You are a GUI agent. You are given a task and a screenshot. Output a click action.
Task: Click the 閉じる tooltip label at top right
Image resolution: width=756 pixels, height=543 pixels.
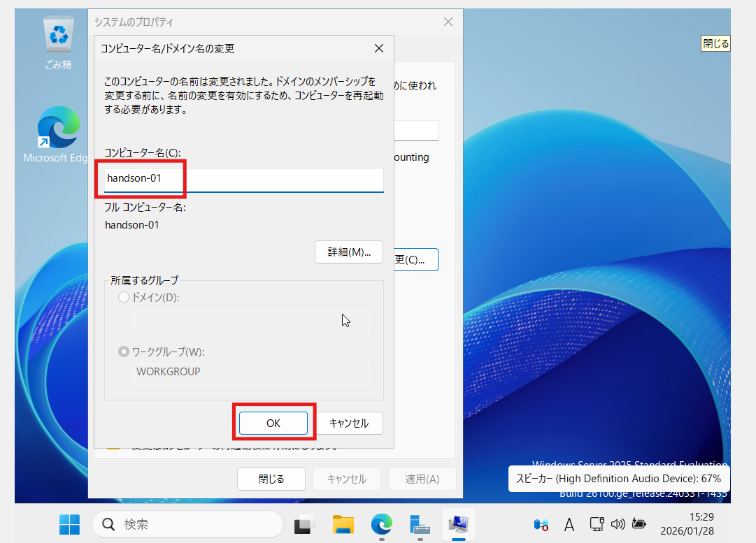715,43
